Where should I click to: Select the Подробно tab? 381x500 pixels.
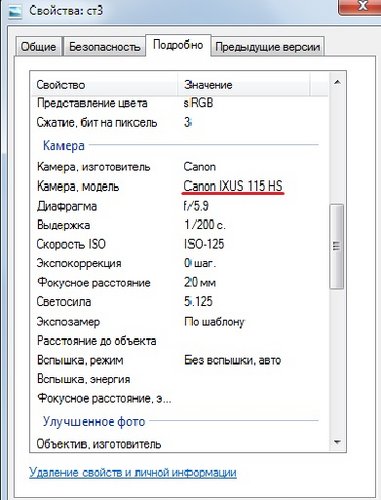(x=178, y=45)
